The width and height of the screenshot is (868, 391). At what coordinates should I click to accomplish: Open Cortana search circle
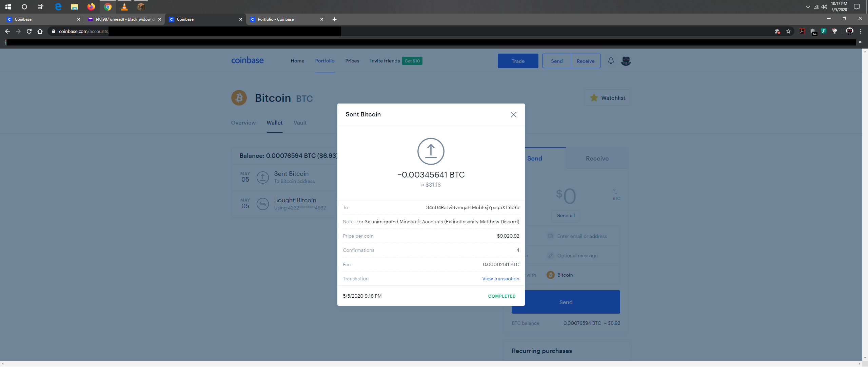(x=24, y=6)
